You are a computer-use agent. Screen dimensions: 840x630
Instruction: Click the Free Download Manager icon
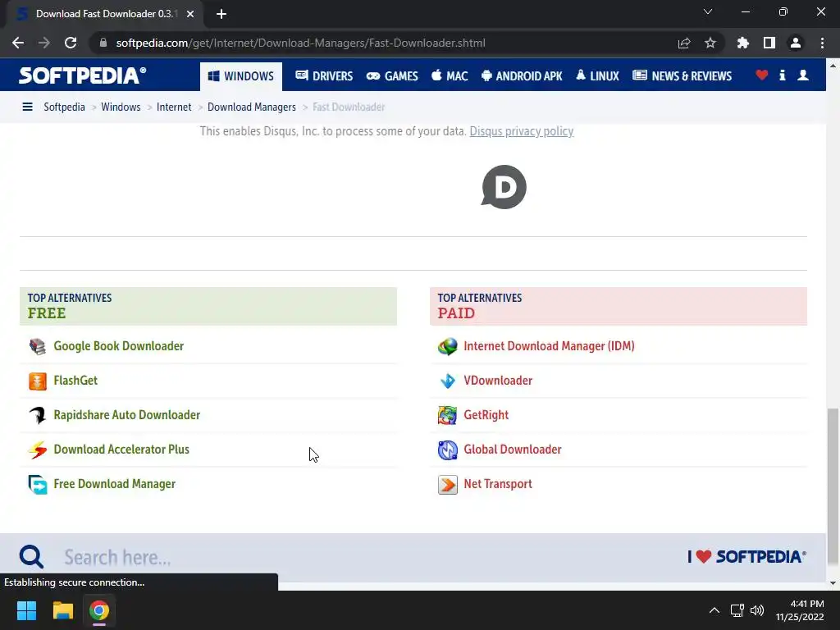[38, 484]
